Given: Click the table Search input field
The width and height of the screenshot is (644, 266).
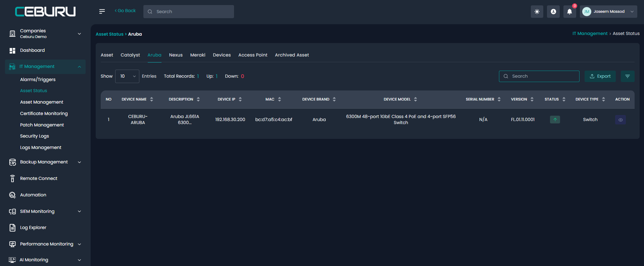Looking at the screenshot, I should [539, 76].
